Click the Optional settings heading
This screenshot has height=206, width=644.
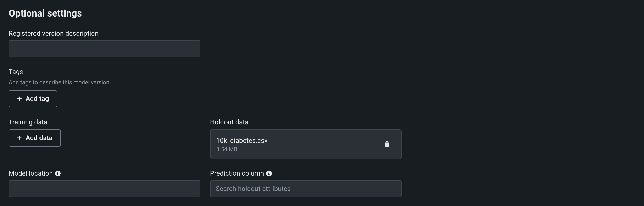pyautogui.click(x=45, y=13)
